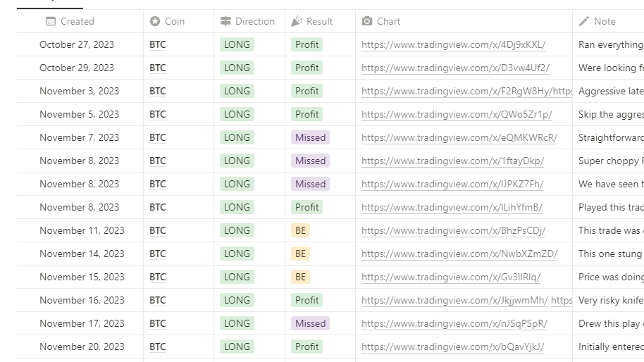Image resolution: width=644 pixels, height=362 pixels.
Task: Click the Direction column signpost icon
Action: [225, 21]
